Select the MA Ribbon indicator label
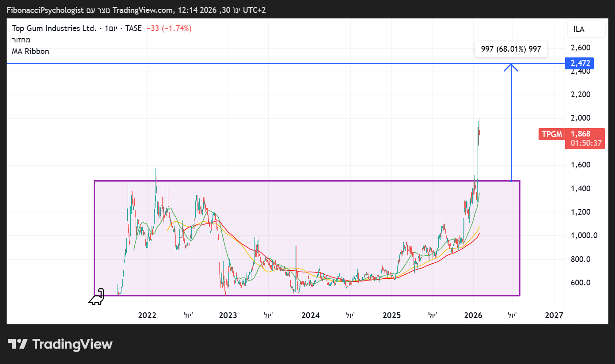Image resolution: width=615 pixels, height=364 pixels. (30, 51)
